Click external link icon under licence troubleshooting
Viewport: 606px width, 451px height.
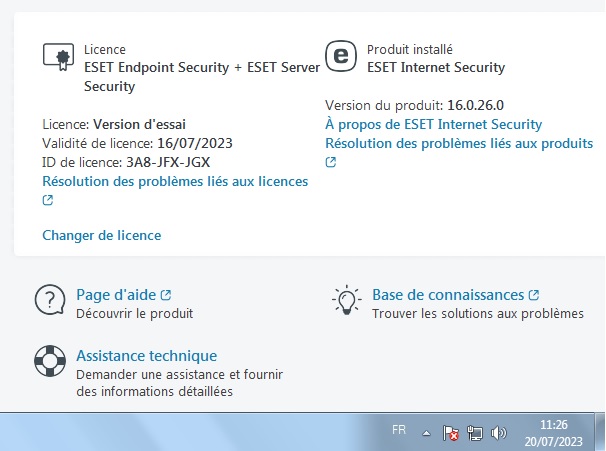[48, 200]
